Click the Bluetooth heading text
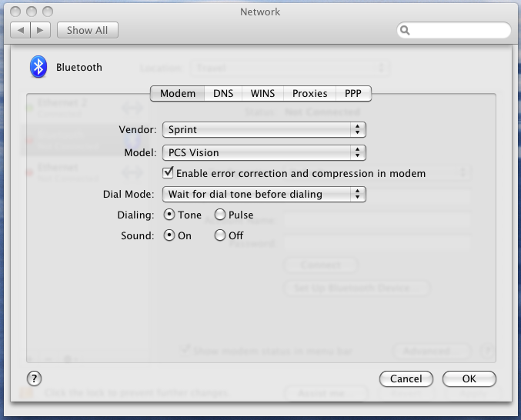521x420 pixels. point(79,68)
